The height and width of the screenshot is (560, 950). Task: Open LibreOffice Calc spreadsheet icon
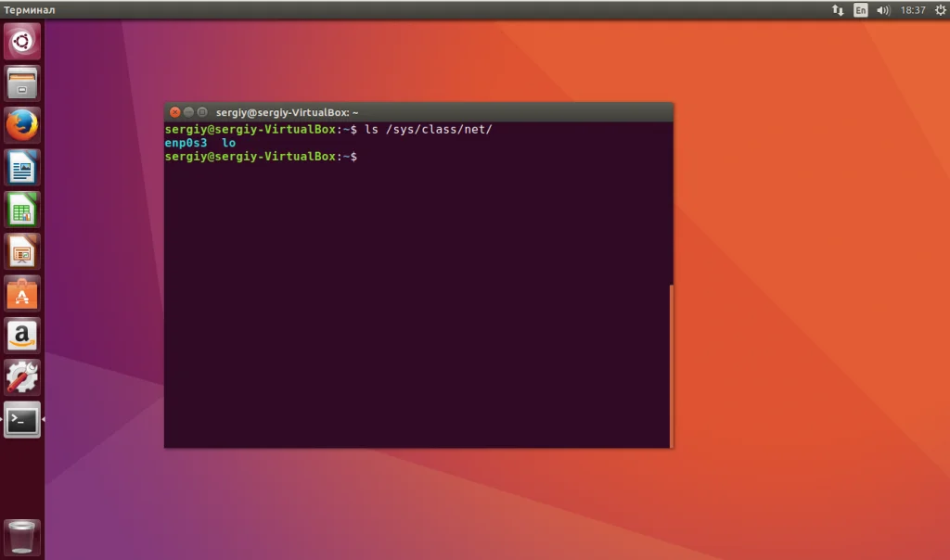22,210
